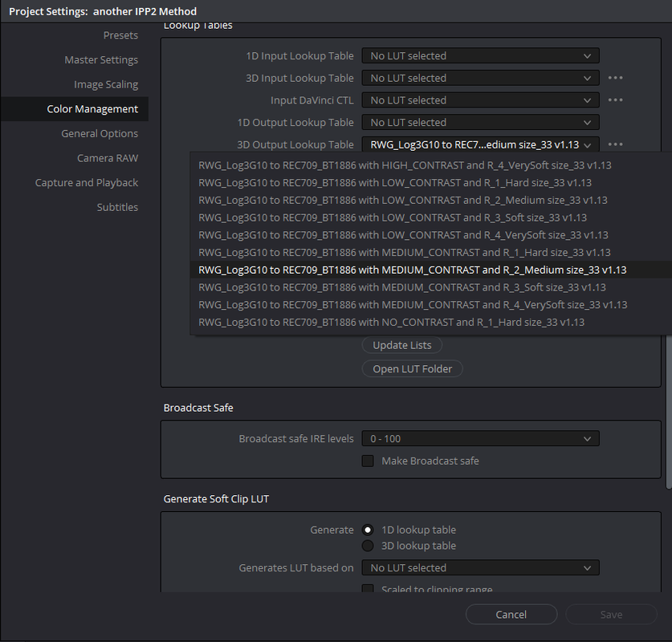Viewport: 672px width, 642px height.
Task: Click Update Lists button
Action: [402, 345]
